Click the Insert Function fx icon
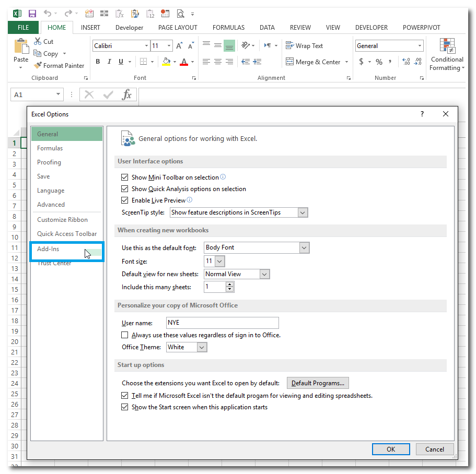The width and height of the screenshot is (476, 474). tap(126, 94)
